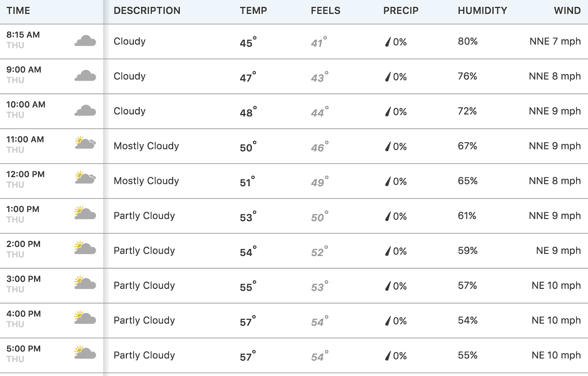Click the partly cloudy icon at 5:00 PM

85,352
